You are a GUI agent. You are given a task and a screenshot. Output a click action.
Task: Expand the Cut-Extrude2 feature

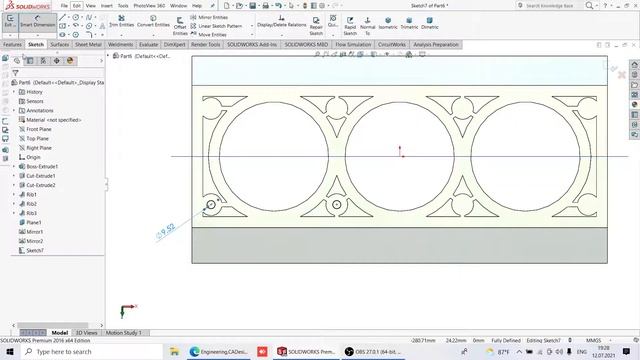14,185
